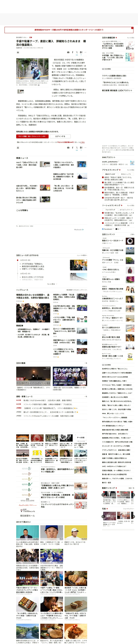
Task: Open breaking news 第2戦につなげるDeNAの粘り
Action: click(x=48, y=400)
